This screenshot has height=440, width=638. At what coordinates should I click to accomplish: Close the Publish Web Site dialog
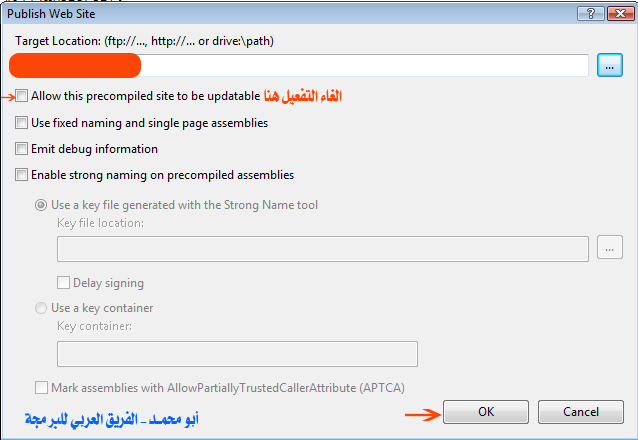coord(620,13)
